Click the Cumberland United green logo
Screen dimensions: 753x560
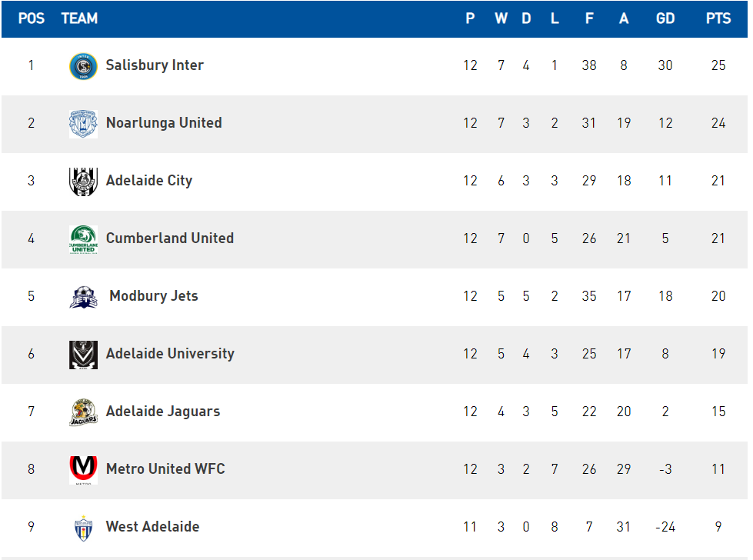coord(83,239)
